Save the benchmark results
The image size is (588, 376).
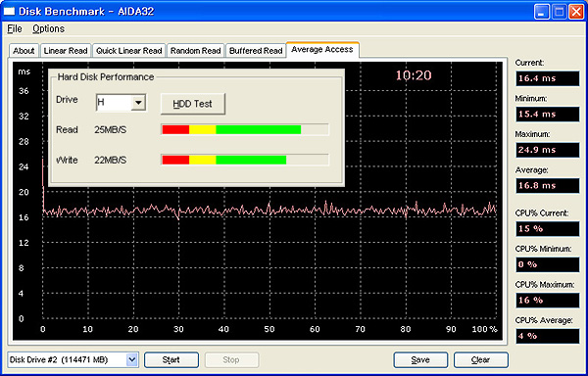coord(420,360)
